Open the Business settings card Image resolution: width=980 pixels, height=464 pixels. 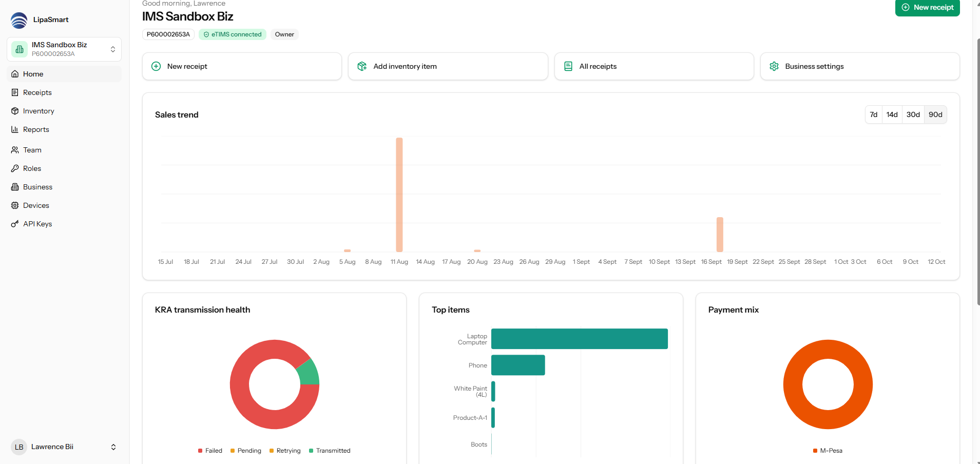[x=860, y=66]
